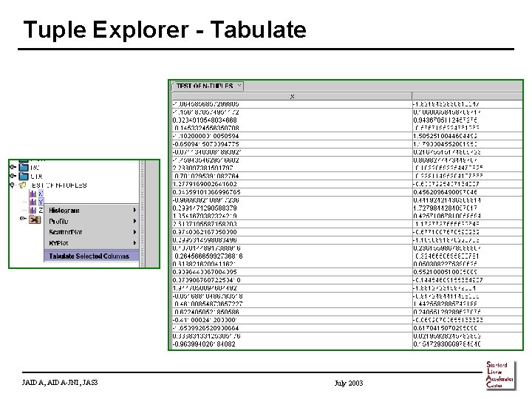Click the unlabeled column header beside X

(x=467, y=96)
